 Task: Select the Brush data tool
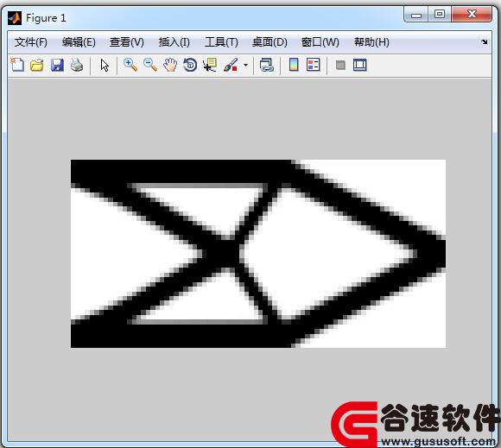point(231,65)
